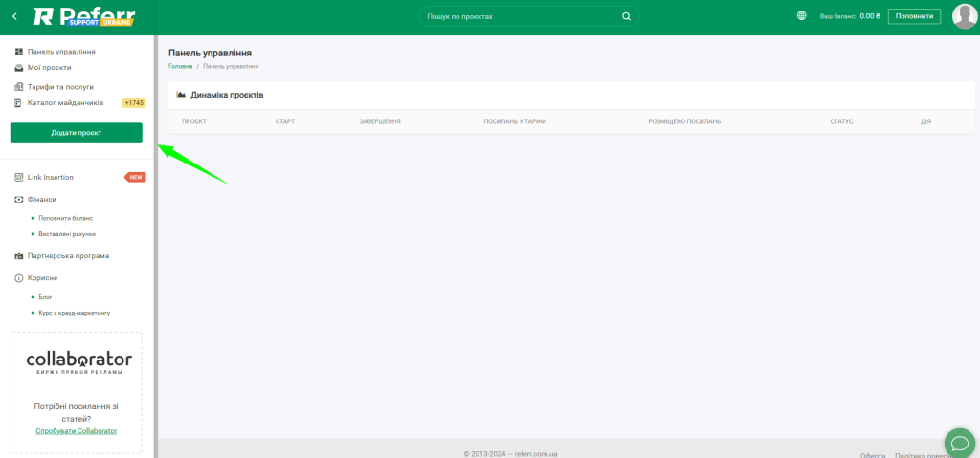Open Партнерська програма
Image resolution: width=980 pixels, height=458 pixels.
point(68,256)
